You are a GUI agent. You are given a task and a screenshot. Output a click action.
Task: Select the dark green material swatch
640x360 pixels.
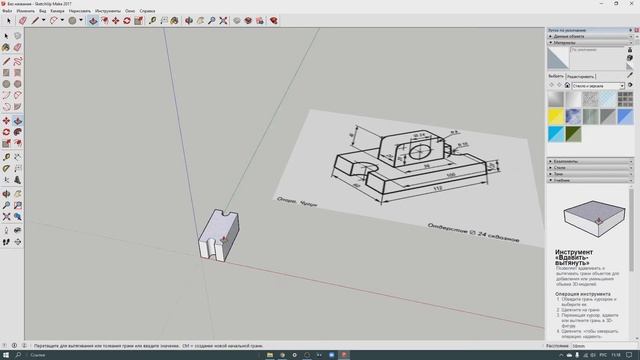(x=573, y=134)
